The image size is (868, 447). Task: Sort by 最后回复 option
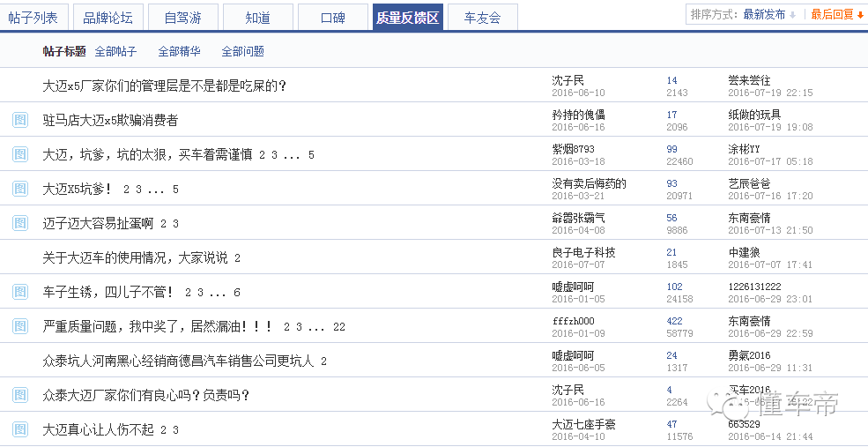click(x=837, y=15)
